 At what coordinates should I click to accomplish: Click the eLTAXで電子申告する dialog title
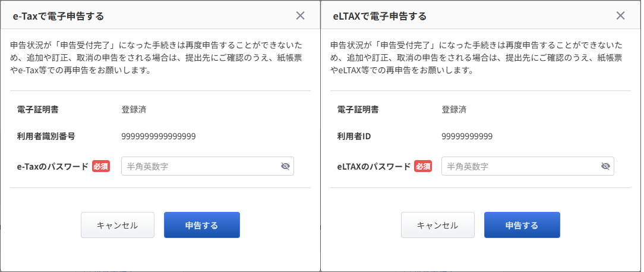[x=380, y=17]
